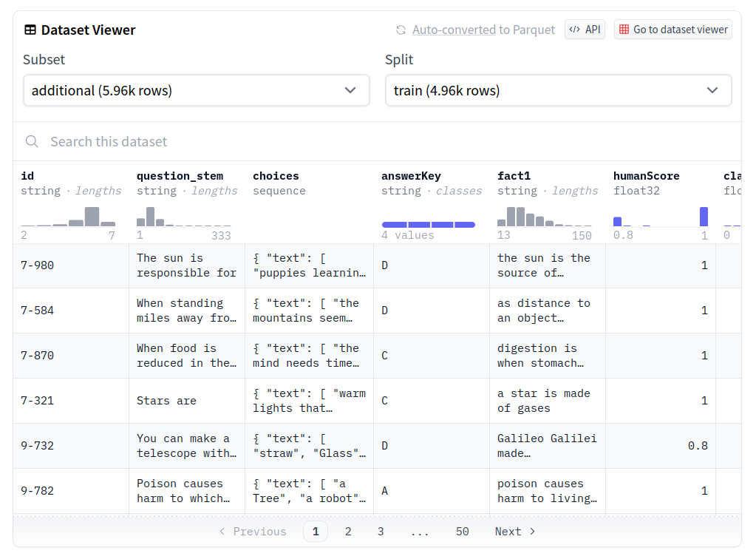Click Next page link
The image size is (756, 559).
(x=515, y=532)
